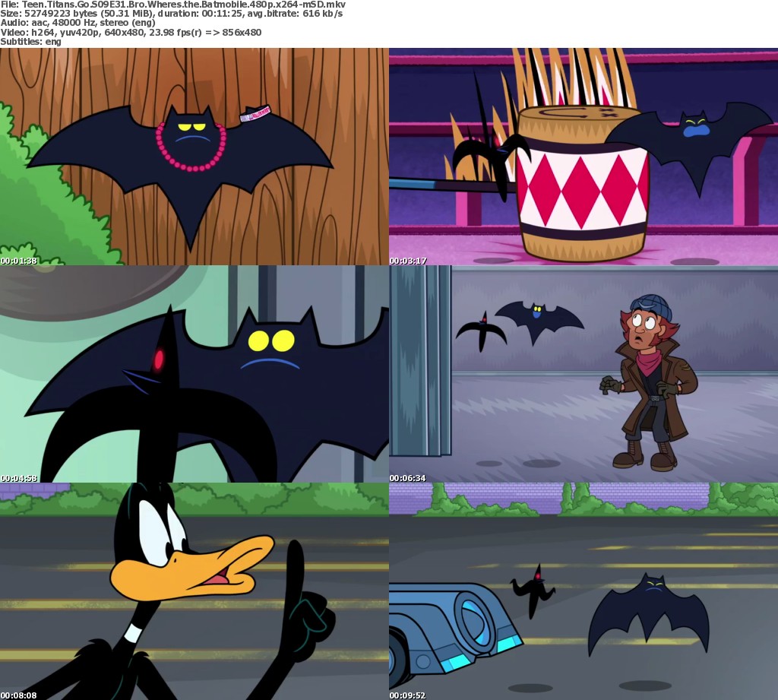Click the 00:09:52 timestamp label

(x=408, y=695)
